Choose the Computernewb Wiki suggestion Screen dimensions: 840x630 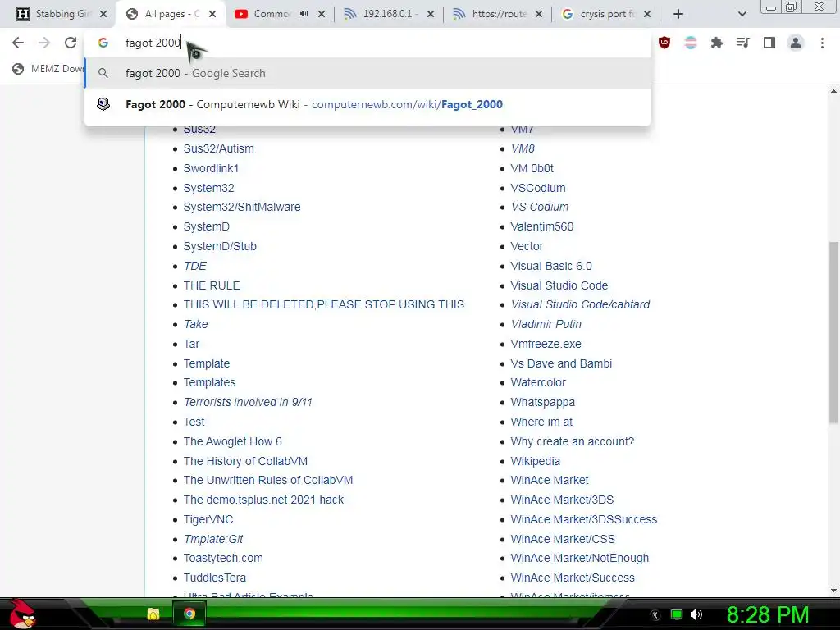[x=367, y=104]
